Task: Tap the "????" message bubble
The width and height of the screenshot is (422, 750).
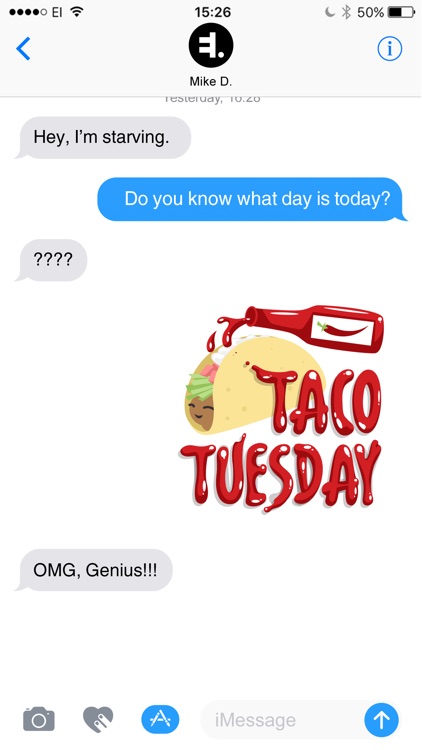Action: point(52,260)
